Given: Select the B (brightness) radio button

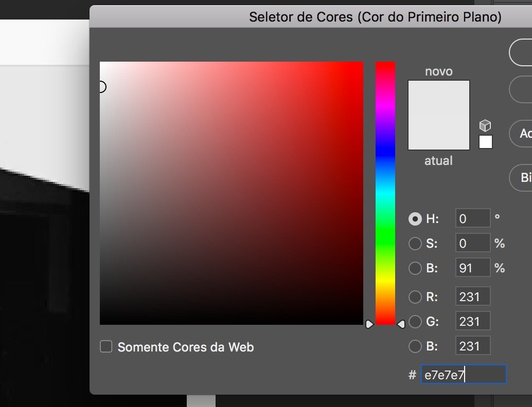Looking at the screenshot, I should click(415, 268).
